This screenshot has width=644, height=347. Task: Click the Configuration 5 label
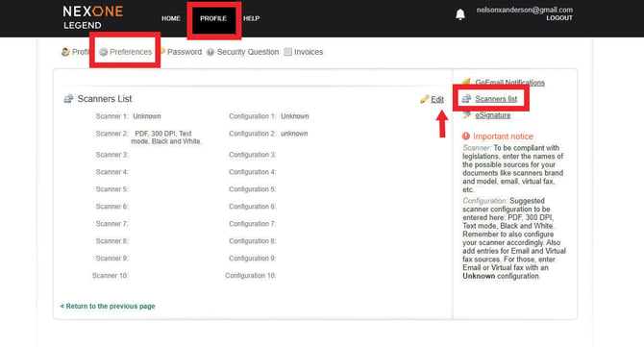253,189
